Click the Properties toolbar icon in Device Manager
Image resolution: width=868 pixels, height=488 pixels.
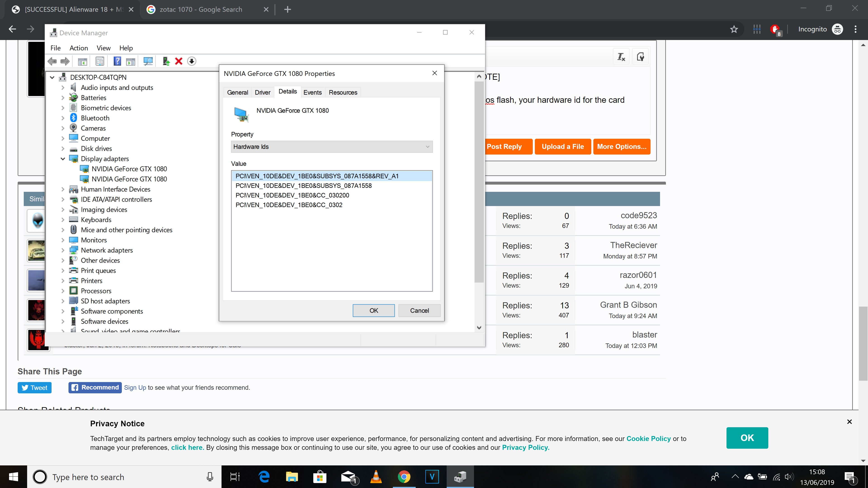[x=100, y=61]
